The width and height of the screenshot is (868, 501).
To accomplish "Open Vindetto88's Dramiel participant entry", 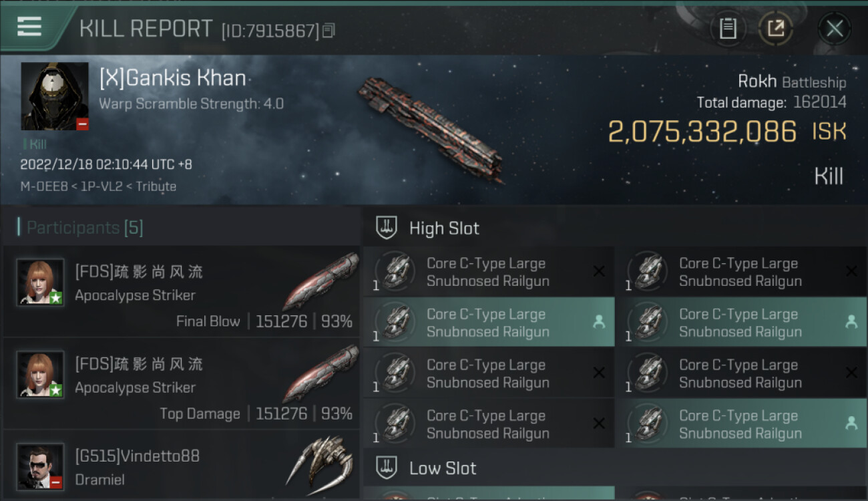I will point(182,467).
